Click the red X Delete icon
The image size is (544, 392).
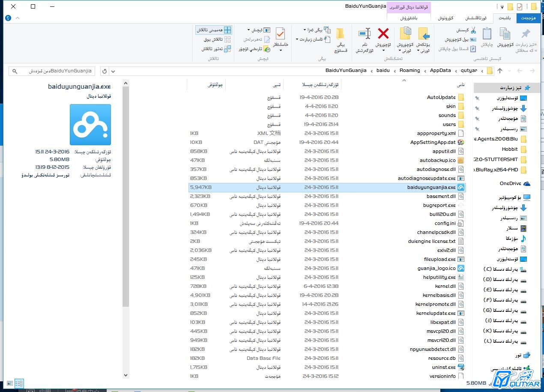pyautogui.click(x=383, y=33)
